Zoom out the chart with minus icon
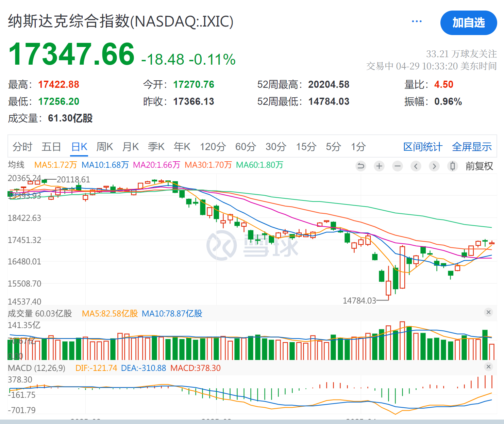This screenshot has height=424, width=504. 398,166
